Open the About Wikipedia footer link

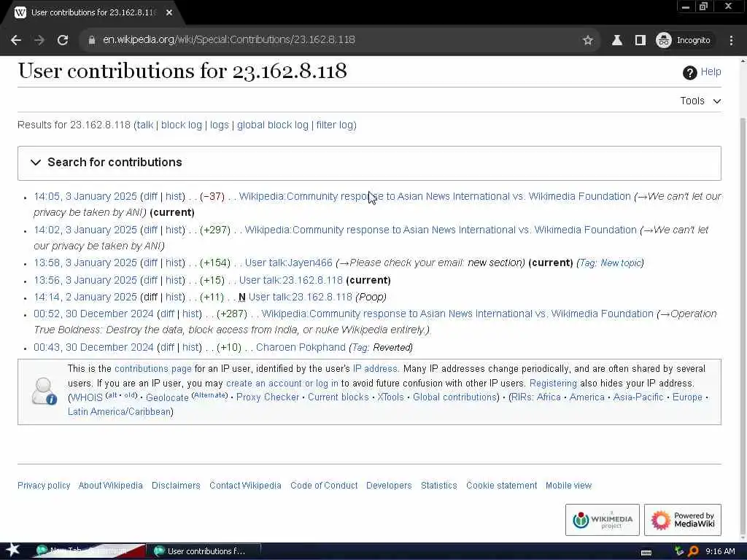[111, 485]
